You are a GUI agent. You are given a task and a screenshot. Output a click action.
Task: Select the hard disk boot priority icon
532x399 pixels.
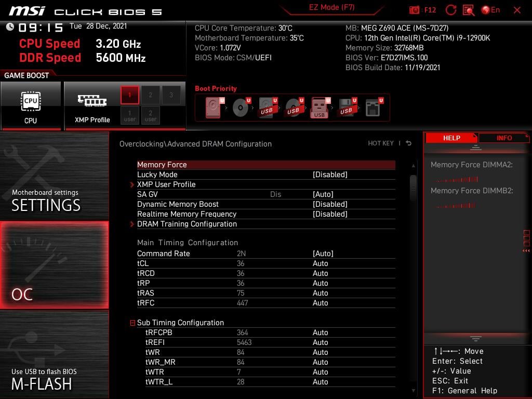tap(214, 107)
